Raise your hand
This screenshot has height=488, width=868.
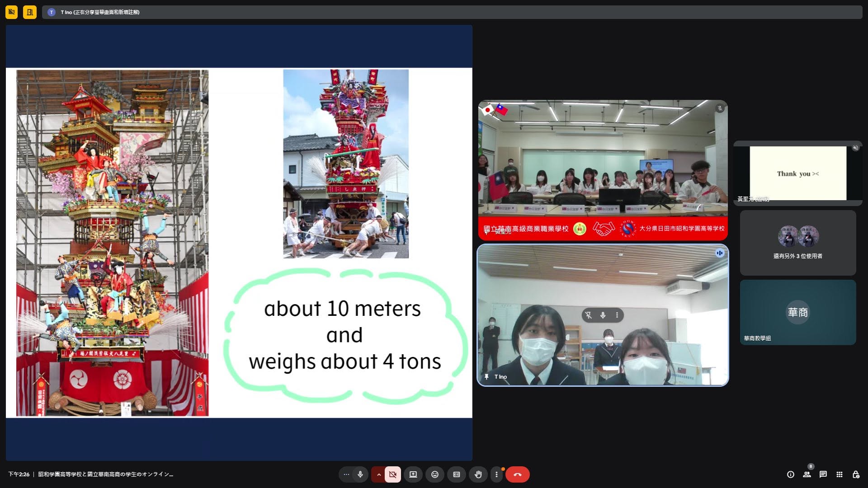(x=478, y=474)
